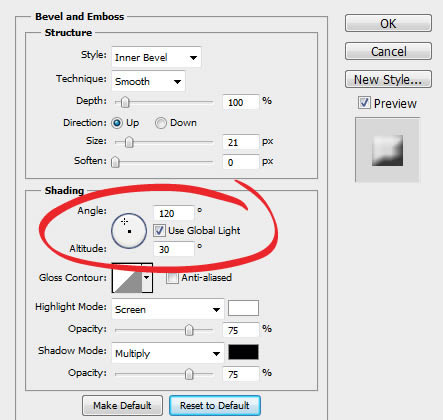Expand the Gloss Contour picker arrow
This screenshot has height=420, width=443.
(147, 278)
